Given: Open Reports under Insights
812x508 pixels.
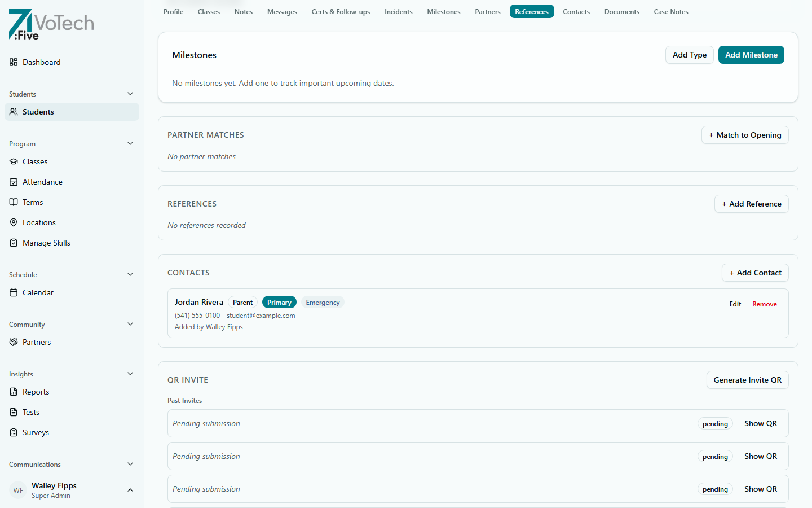Looking at the screenshot, I should (36, 392).
